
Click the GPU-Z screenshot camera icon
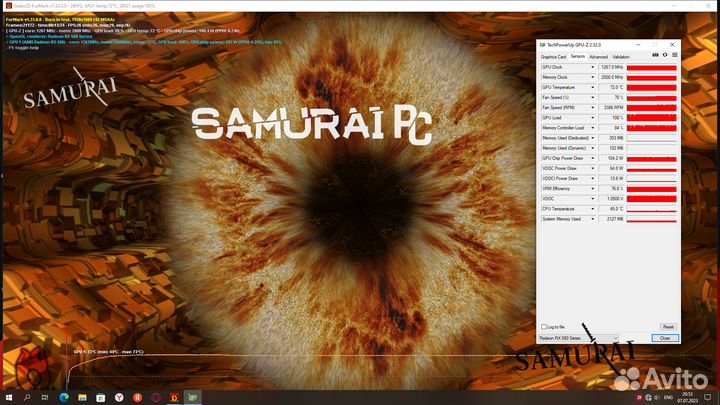[655, 57]
